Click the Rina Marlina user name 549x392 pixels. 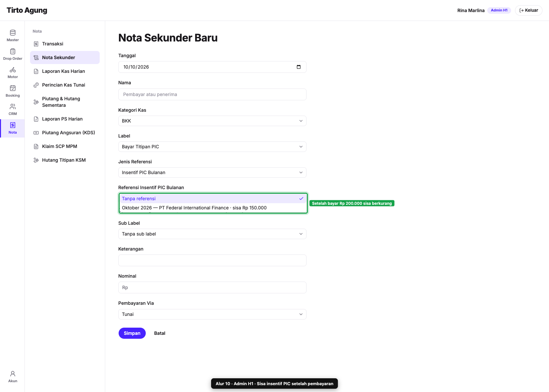471,10
